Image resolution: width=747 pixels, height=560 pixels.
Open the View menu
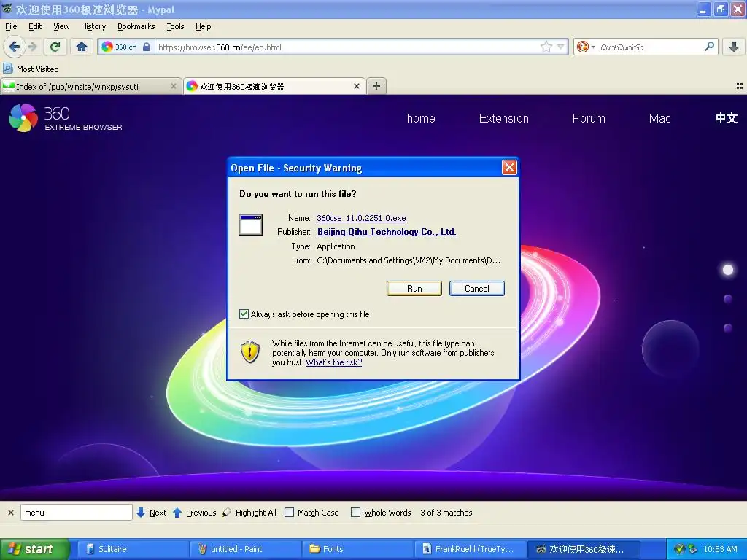61,26
